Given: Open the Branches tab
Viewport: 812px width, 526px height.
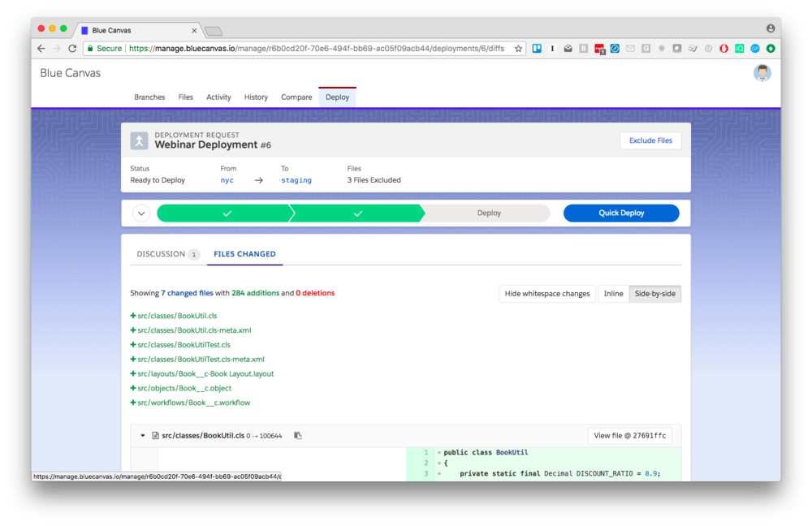Looking at the screenshot, I should [x=149, y=97].
